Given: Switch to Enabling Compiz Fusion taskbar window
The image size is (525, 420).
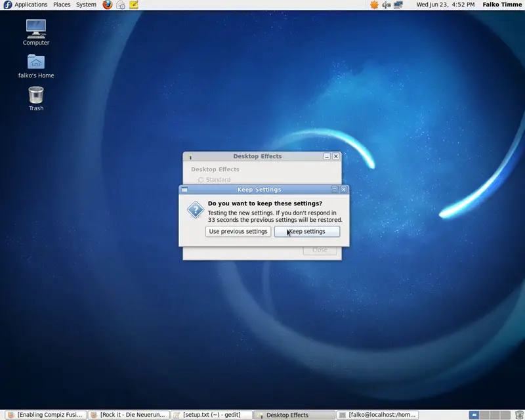Looking at the screenshot, I should point(45,415).
